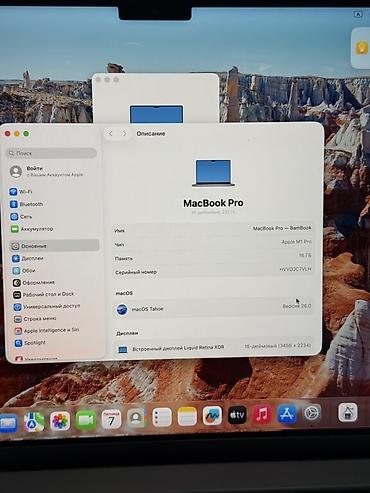Launch FaceTime from the Dock
This screenshot has width=370, height=493.
click(x=86, y=420)
